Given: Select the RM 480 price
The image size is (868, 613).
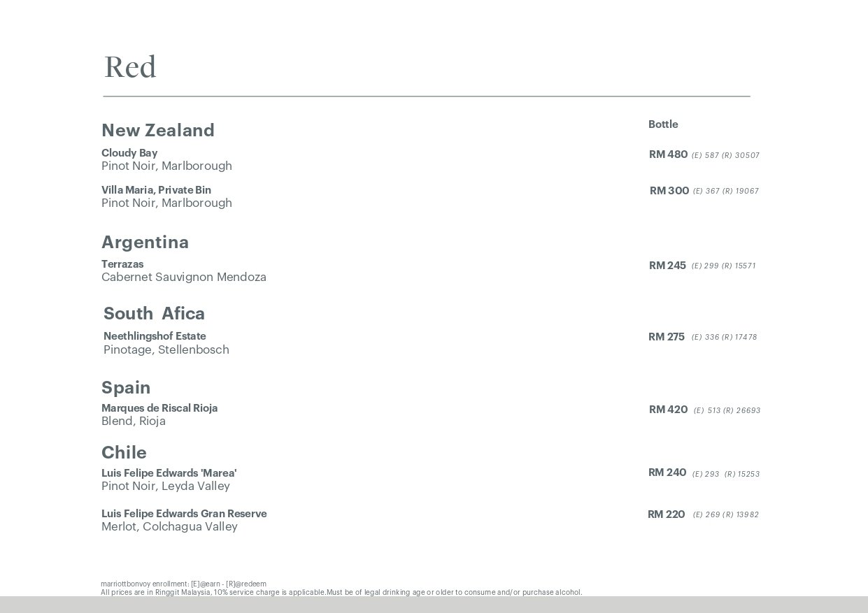Looking at the screenshot, I should pos(669,154).
